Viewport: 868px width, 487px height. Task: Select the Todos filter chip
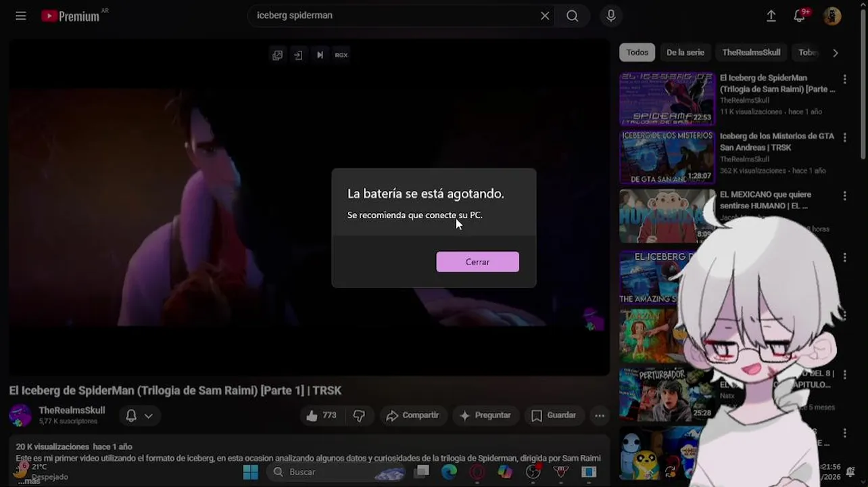click(637, 52)
